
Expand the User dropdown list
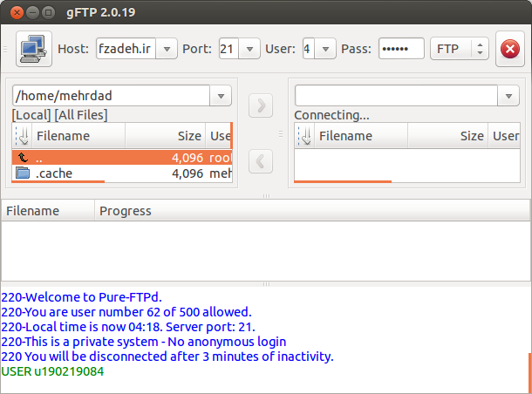(325, 49)
